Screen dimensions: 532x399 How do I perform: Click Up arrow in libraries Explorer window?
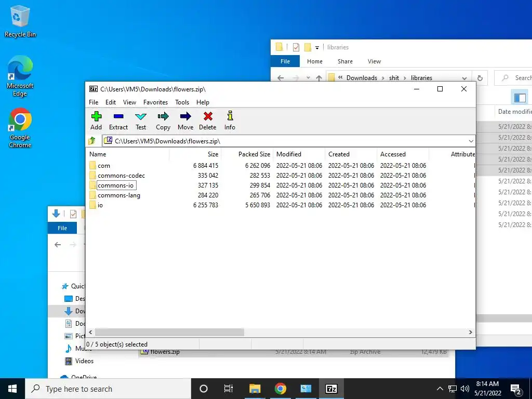point(319,78)
